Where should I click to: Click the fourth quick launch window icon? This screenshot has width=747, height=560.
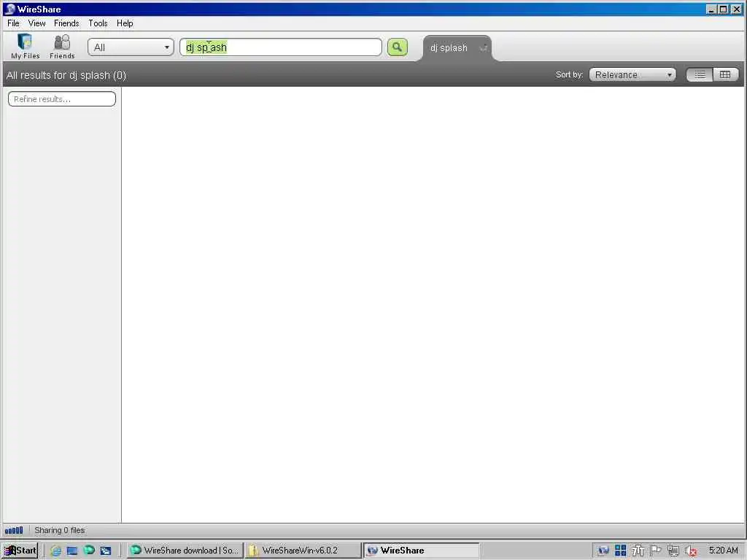tap(105, 551)
